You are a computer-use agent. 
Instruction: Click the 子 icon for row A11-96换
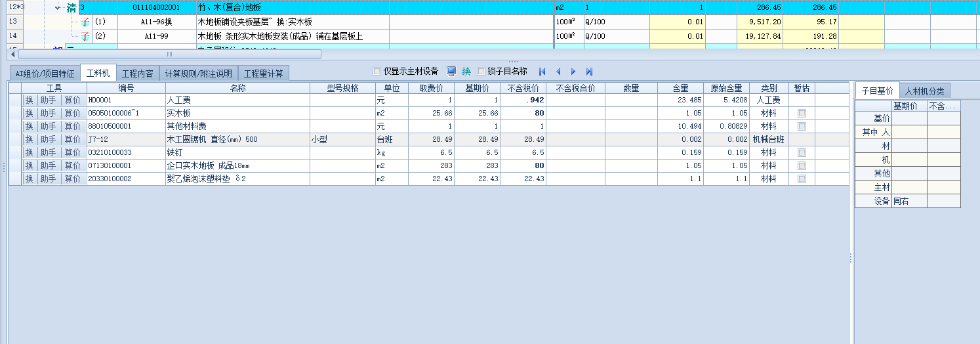pos(85,22)
